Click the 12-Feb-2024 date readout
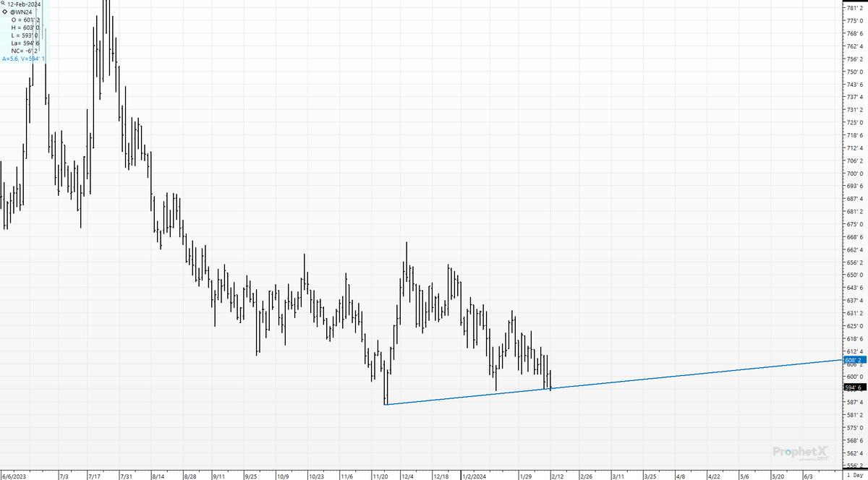Viewport: 868px width, 480px height. [24, 4]
